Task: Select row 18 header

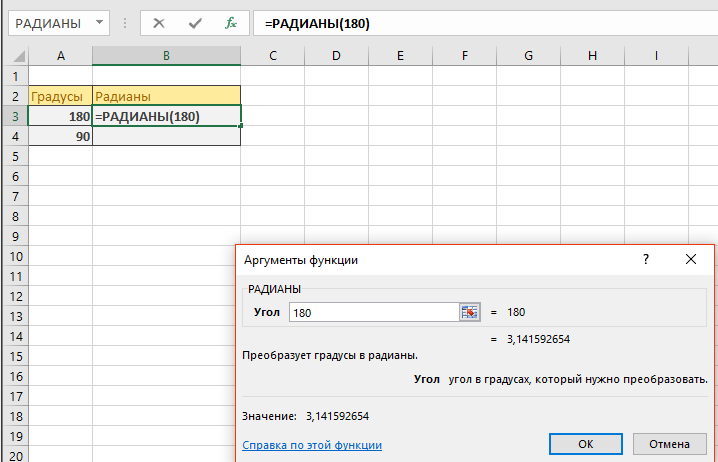Action: [x=16, y=416]
